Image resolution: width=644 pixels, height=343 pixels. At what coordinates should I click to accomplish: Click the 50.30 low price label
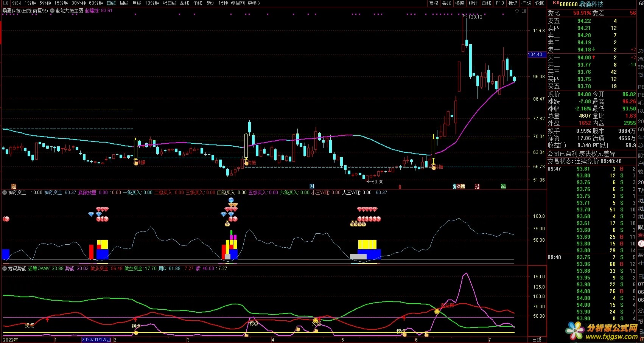click(x=378, y=182)
